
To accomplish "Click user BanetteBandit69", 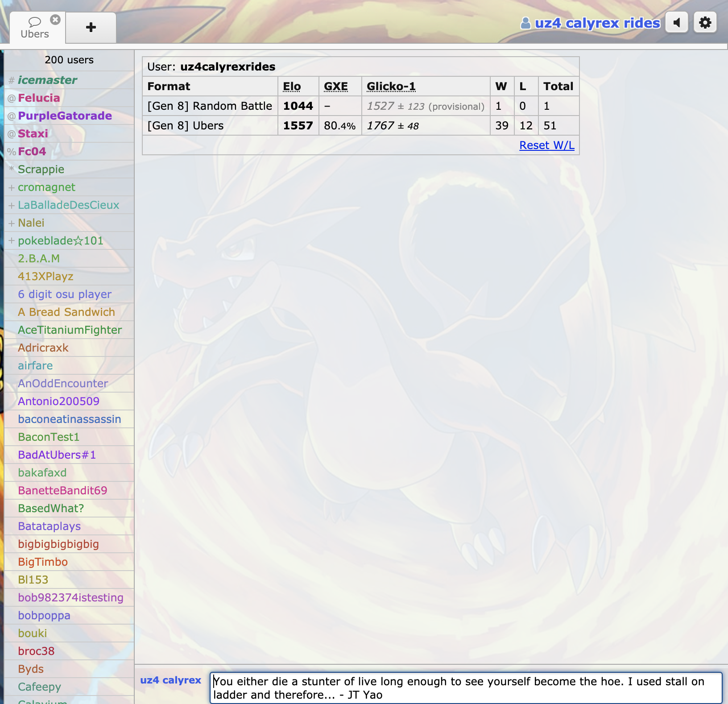I will coord(62,491).
